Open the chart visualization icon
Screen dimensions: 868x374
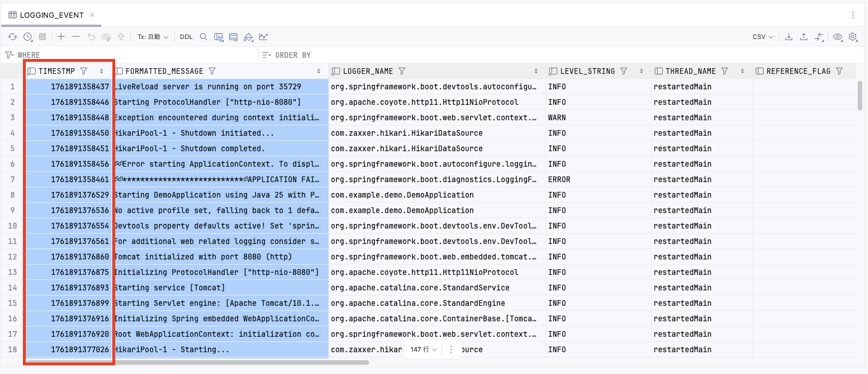coord(263,36)
